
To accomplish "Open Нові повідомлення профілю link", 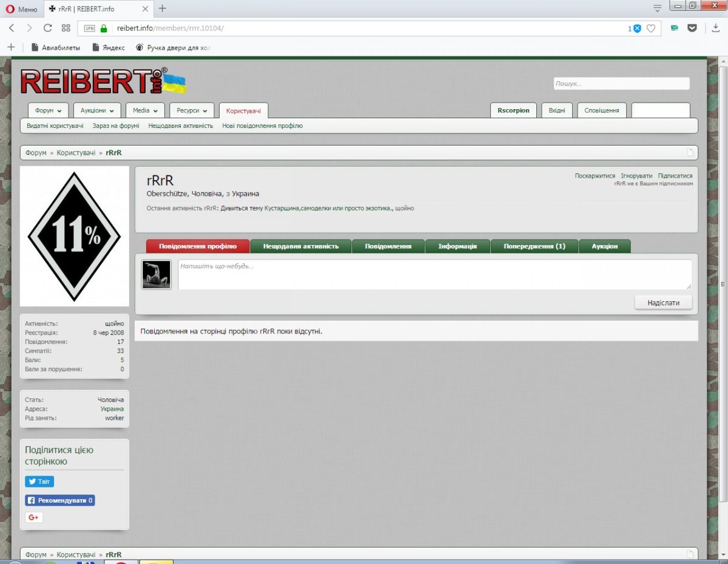I will pos(263,126).
